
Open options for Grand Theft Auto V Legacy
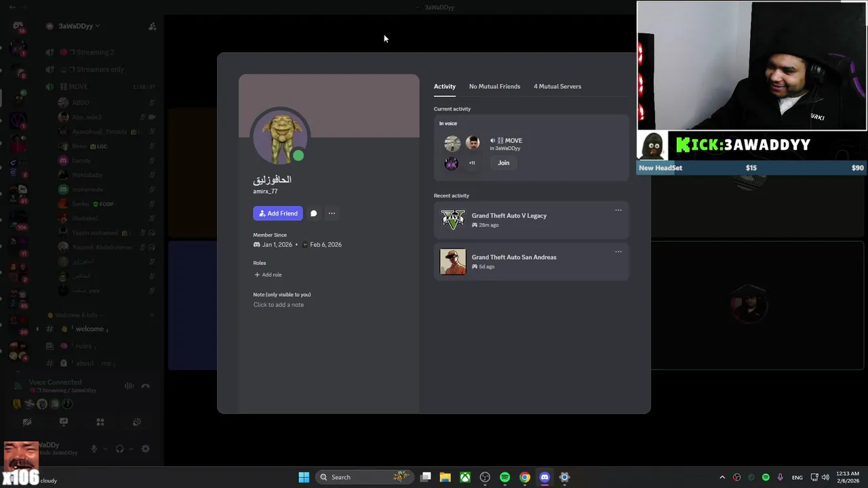point(618,210)
